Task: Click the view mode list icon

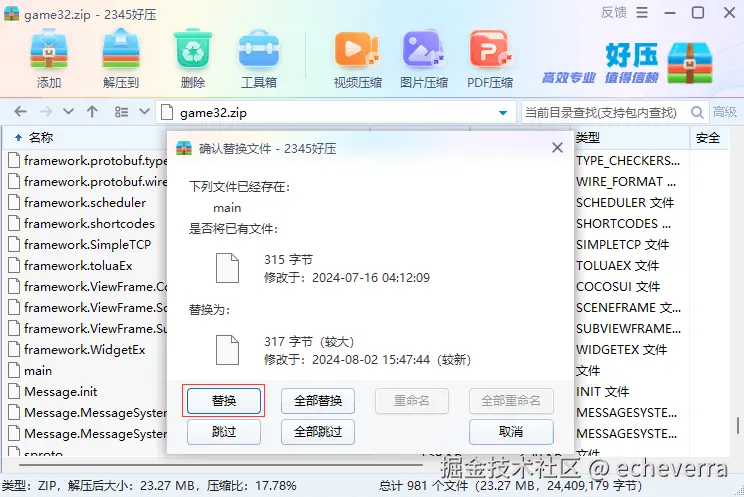Action: coord(121,112)
